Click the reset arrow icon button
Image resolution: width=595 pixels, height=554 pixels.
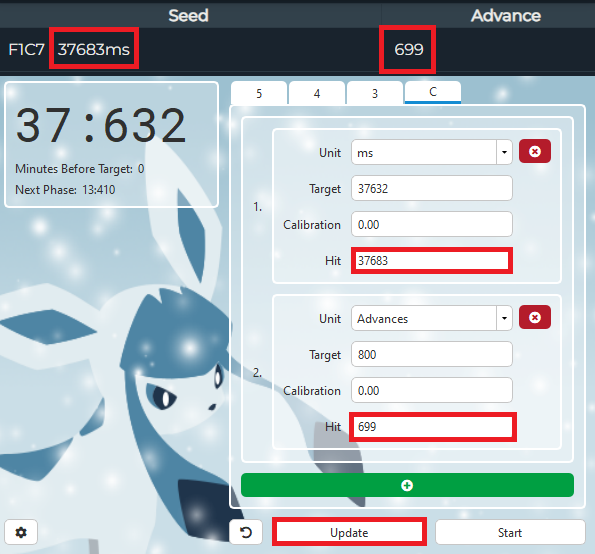point(246,532)
